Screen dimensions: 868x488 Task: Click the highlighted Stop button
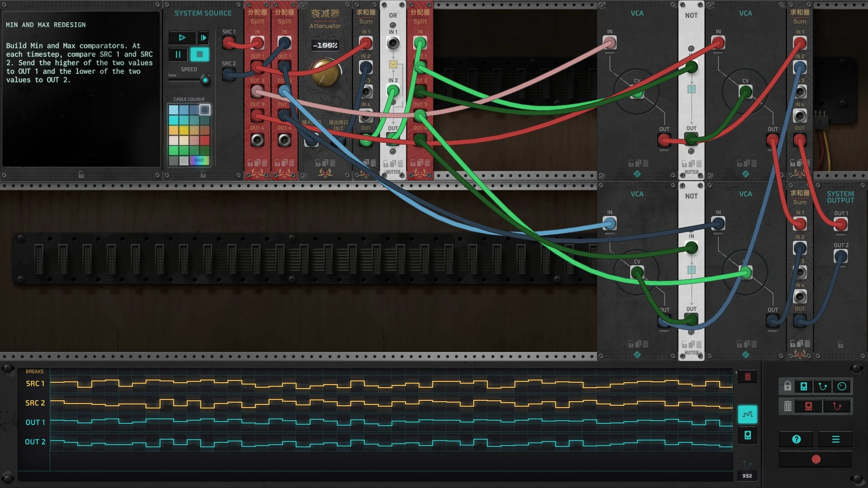coord(199,55)
